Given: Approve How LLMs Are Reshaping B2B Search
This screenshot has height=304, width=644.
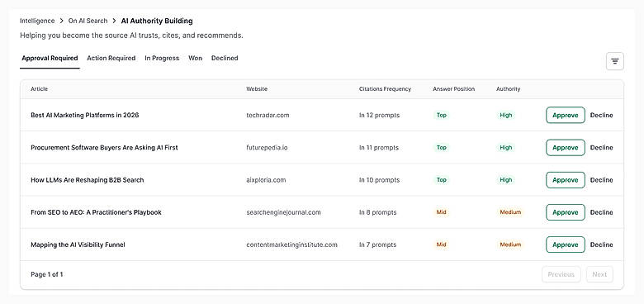Looking at the screenshot, I should point(565,180).
